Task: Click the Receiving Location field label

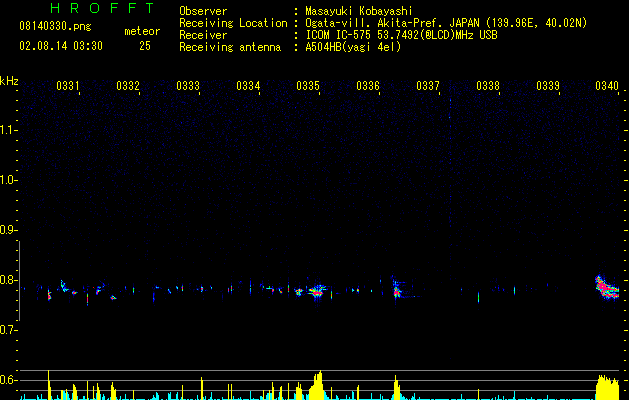Action: coord(233,23)
